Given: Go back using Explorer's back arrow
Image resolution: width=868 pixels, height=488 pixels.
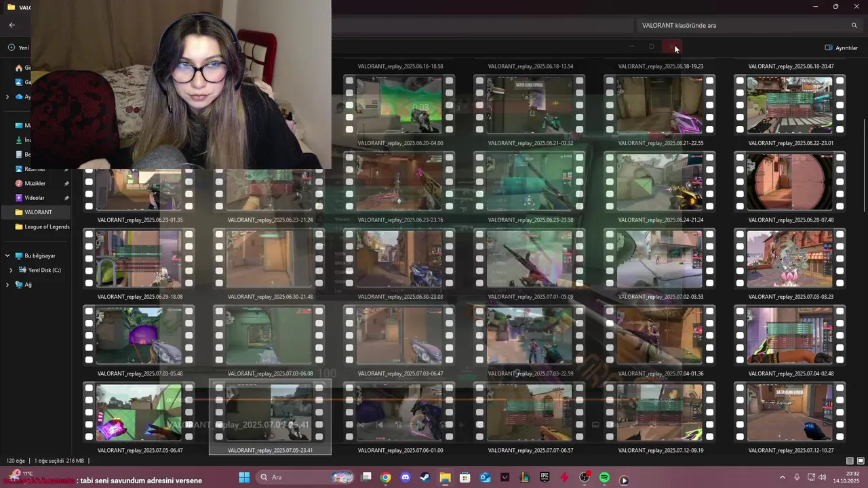Looking at the screenshot, I should pos(12,25).
